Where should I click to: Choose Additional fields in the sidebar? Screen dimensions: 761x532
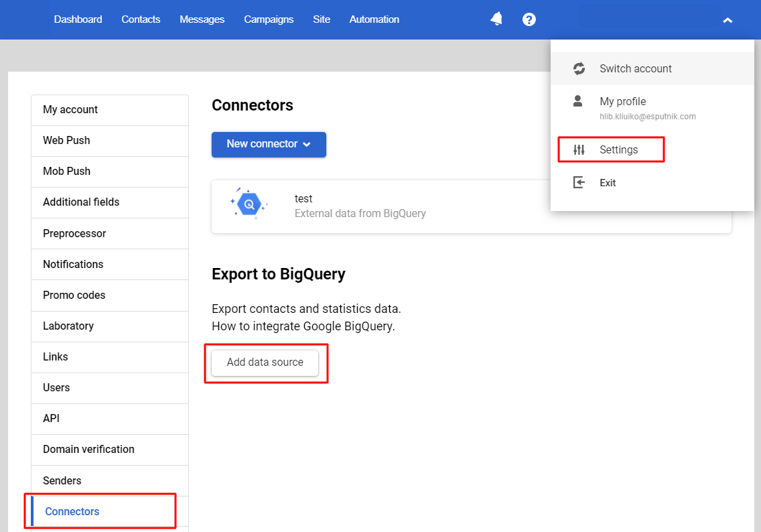click(x=81, y=202)
